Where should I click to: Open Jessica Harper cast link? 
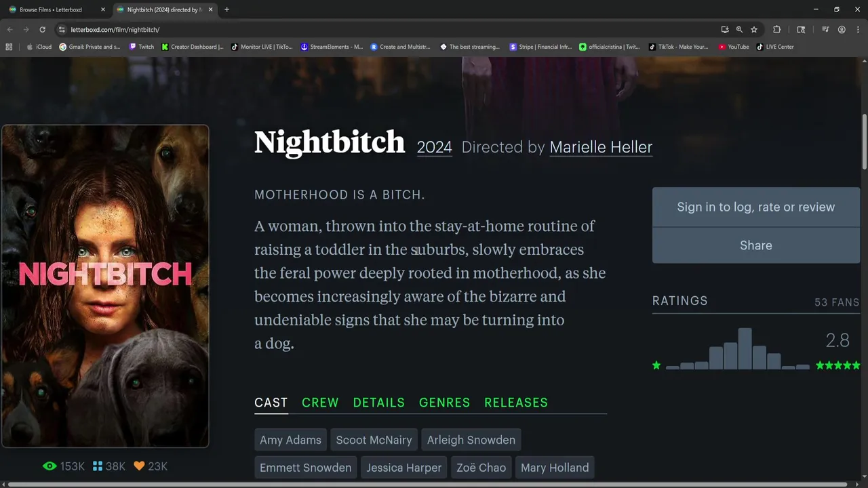[x=404, y=468]
